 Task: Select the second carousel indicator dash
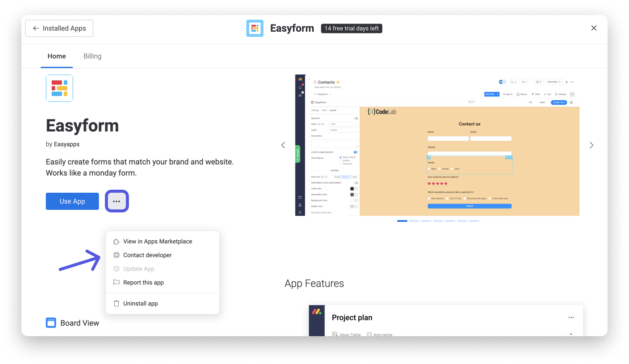414,221
